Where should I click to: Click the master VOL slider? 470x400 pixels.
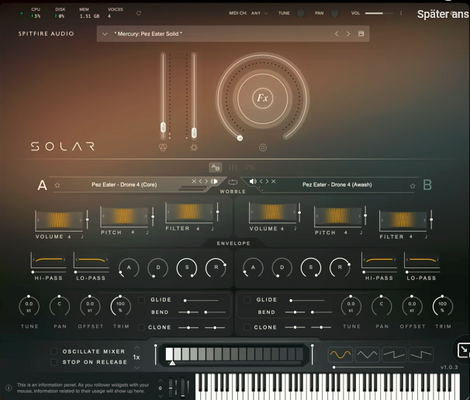pyautogui.click(x=379, y=13)
